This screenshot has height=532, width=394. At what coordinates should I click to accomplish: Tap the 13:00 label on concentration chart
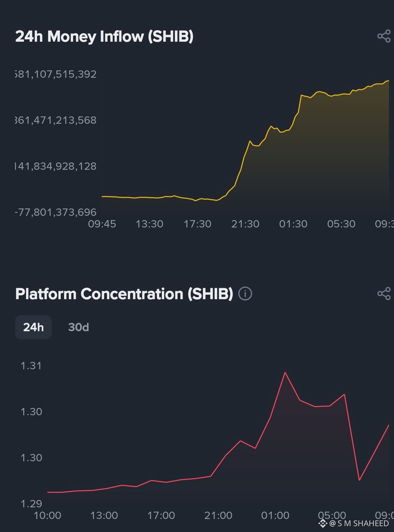click(104, 515)
